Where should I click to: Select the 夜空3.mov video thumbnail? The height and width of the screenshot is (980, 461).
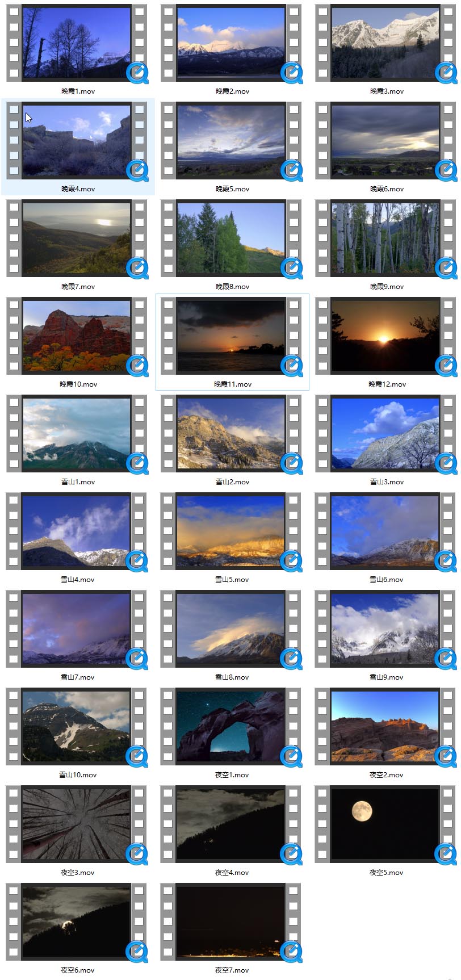(x=77, y=824)
